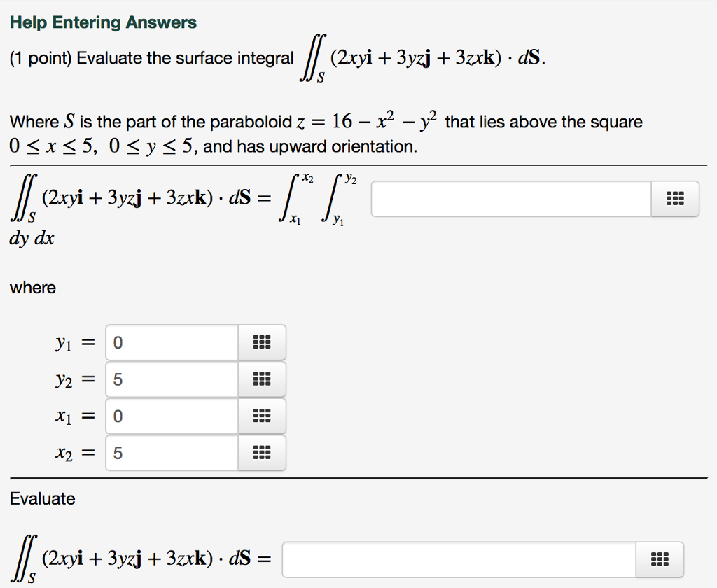Click the Evaluate section heading

click(x=42, y=498)
